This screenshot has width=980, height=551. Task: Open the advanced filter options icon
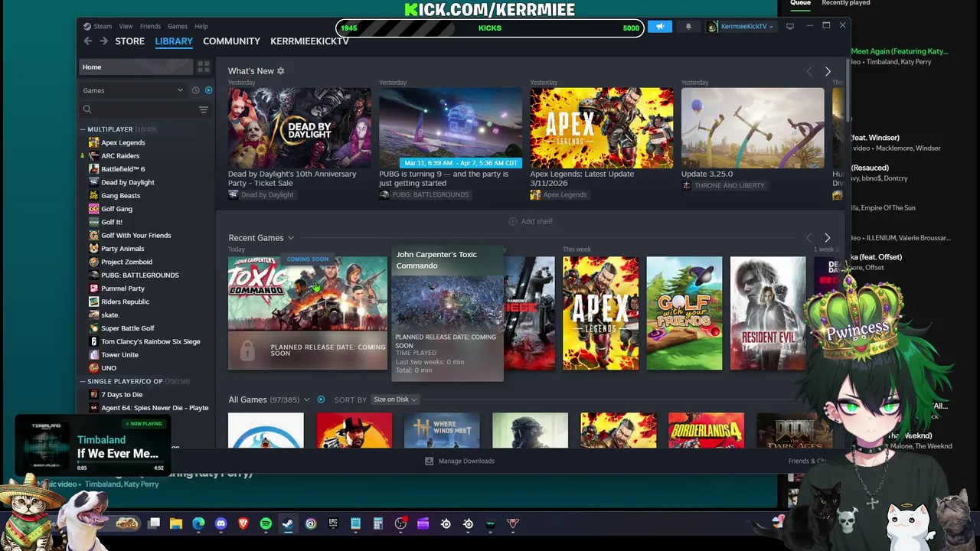(x=204, y=109)
